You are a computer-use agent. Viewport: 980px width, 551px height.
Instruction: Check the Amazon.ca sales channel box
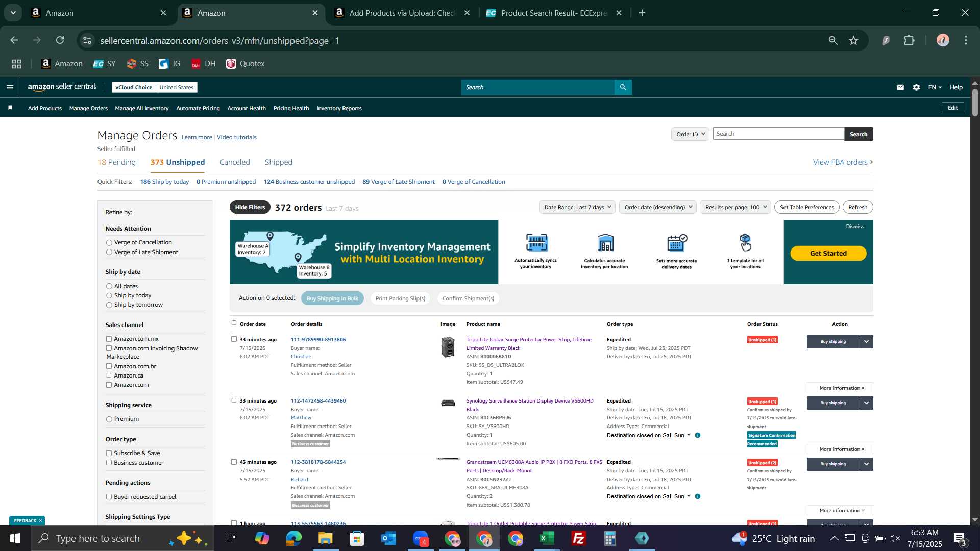[x=109, y=375]
